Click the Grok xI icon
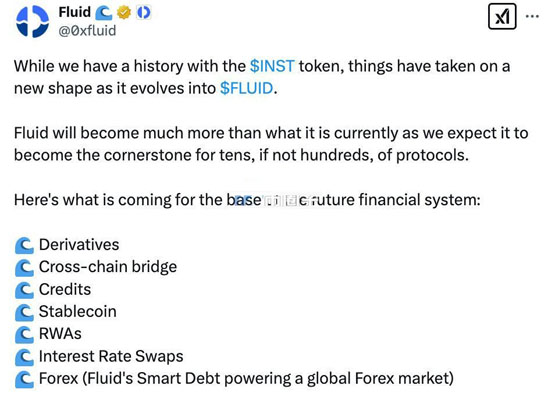Screen dimensions: 555x400 [x=502, y=16]
